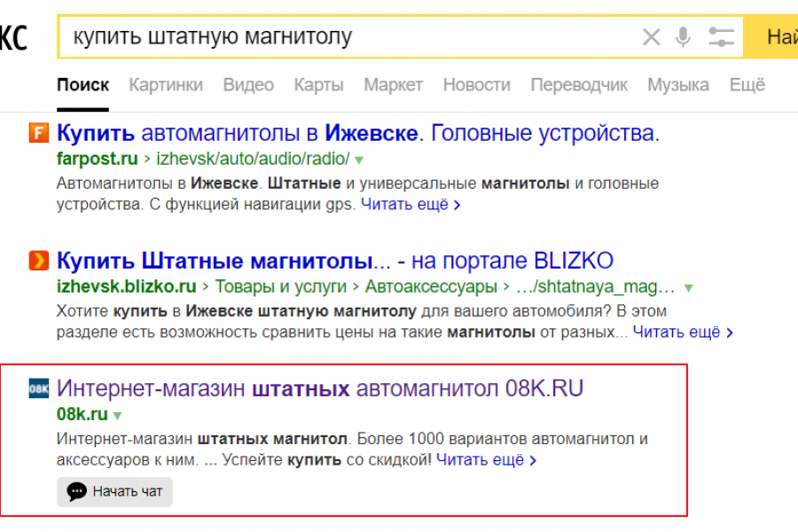Click the farpost.ru orange F favicon
The width and height of the screenshot is (798, 532).
pyautogui.click(x=39, y=133)
